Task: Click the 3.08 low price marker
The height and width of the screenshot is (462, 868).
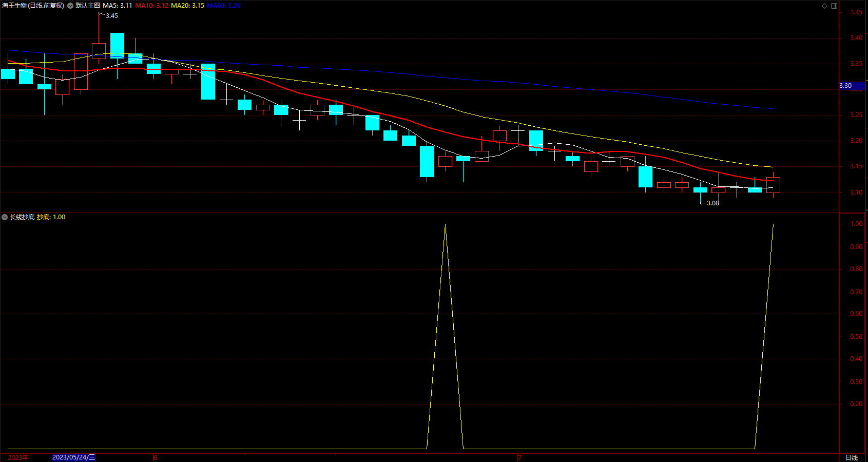Action: click(x=712, y=203)
